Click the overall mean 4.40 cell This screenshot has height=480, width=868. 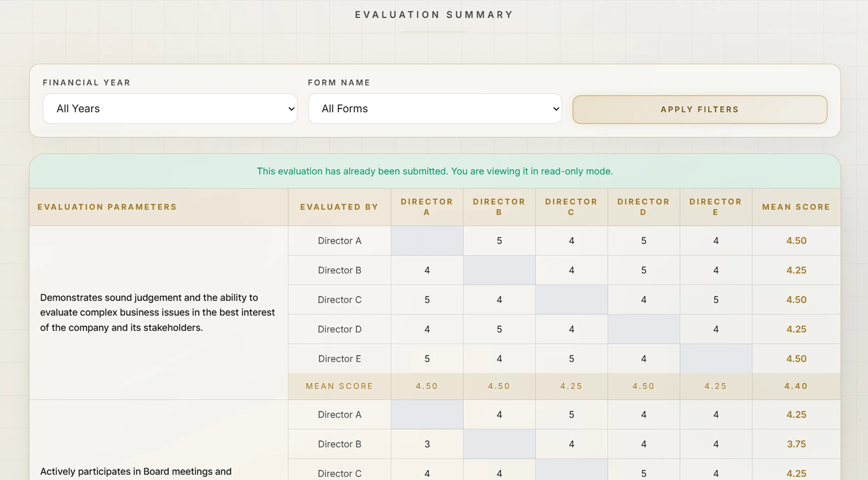pyautogui.click(x=796, y=386)
